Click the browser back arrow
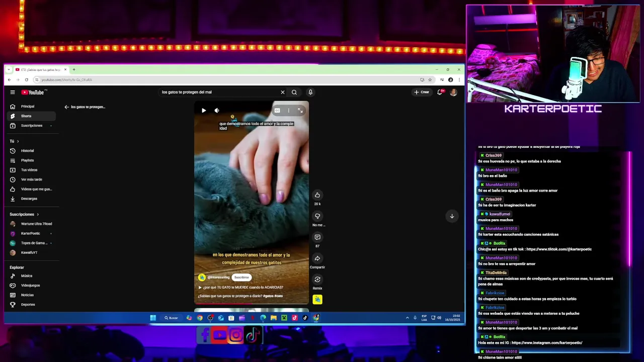This screenshot has height=362, width=644. pyautogui.click(x=9, y=80)
